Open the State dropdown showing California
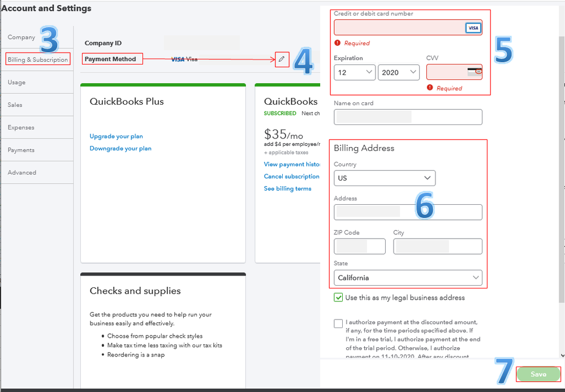565x392 pixels. click(408, 278)
